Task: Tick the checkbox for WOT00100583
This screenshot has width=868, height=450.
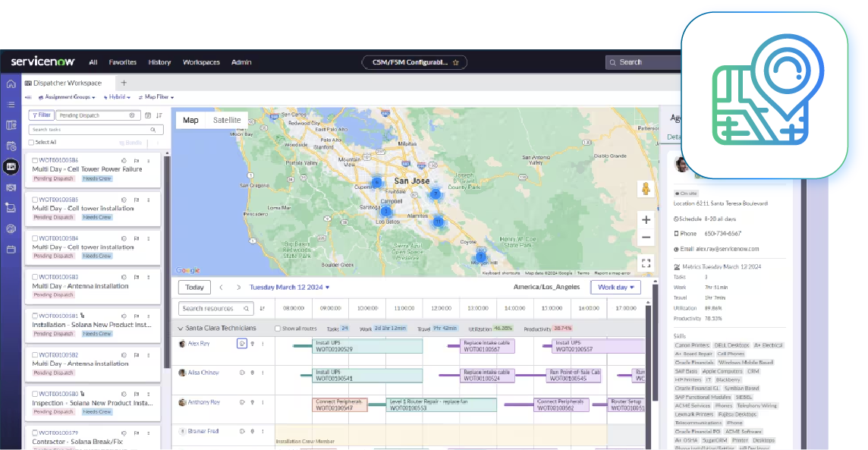Action: point(35,277)
